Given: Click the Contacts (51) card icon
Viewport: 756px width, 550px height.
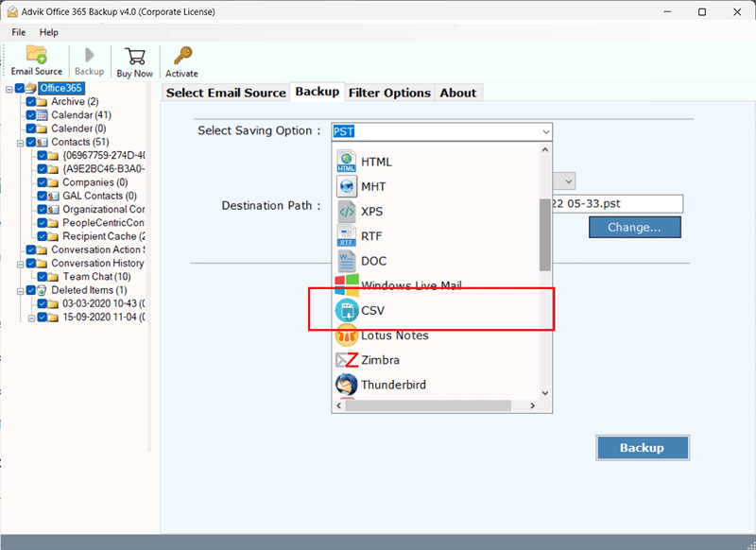Looking at the screenshot, I should [x=42, y=142].
